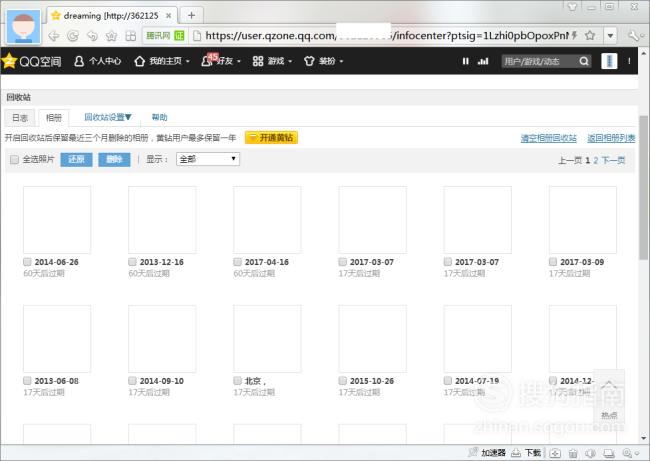Click 返回相册列表 link

[x=611, y=138]
